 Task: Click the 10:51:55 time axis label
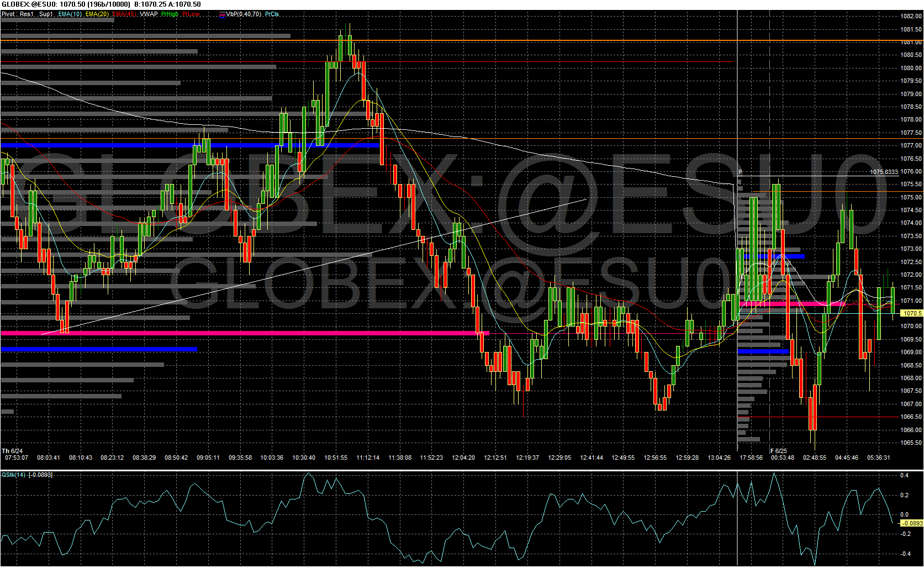coord(336,457)
